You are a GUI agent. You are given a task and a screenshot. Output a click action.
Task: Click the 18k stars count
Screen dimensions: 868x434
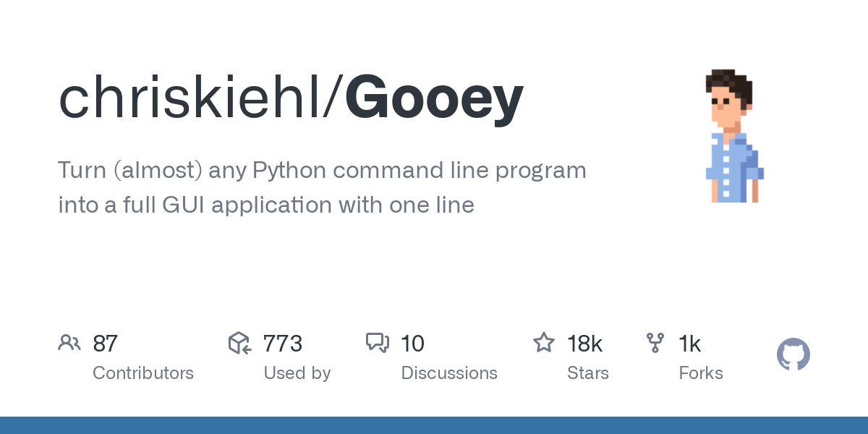pyautogui.click(x=585, y=344)
